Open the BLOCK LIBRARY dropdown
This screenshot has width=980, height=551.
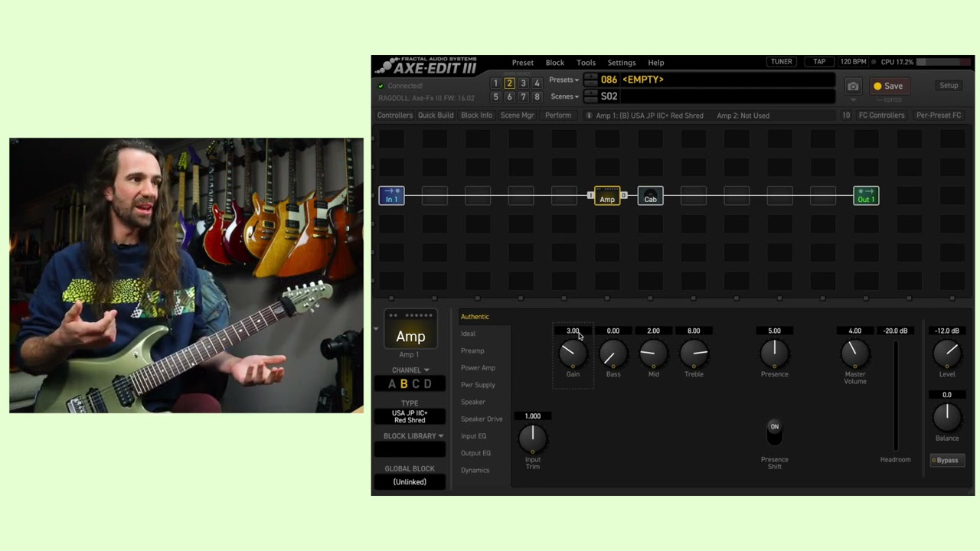413,436
